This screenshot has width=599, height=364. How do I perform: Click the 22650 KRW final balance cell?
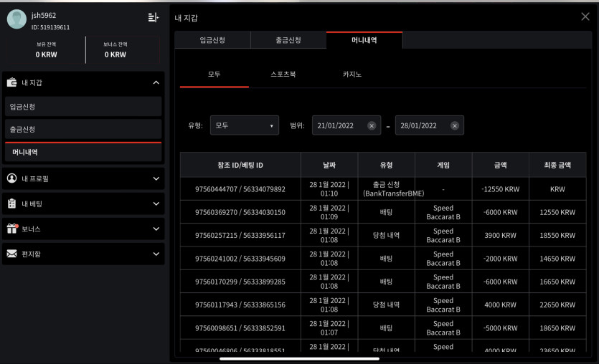click(557, 305)
